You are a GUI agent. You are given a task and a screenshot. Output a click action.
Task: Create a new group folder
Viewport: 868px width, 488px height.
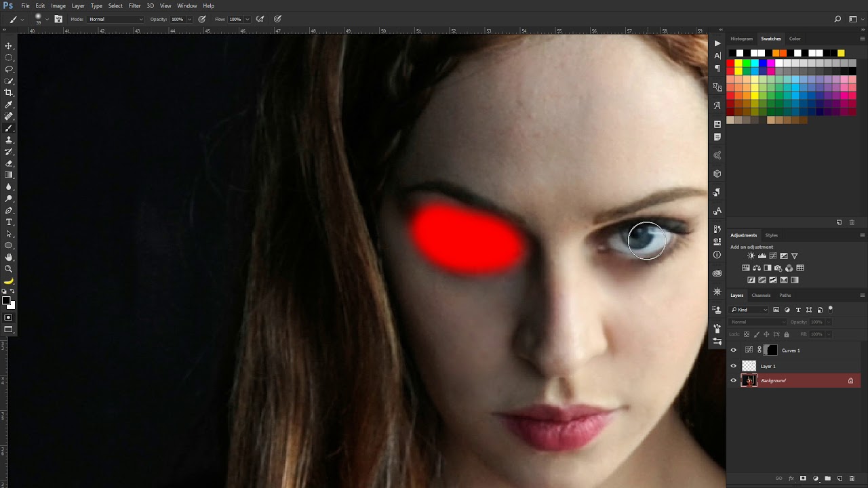point(827,479)
